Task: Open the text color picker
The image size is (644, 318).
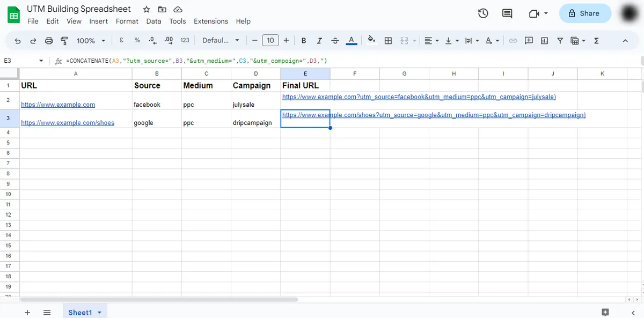Action: coord(352,40)
